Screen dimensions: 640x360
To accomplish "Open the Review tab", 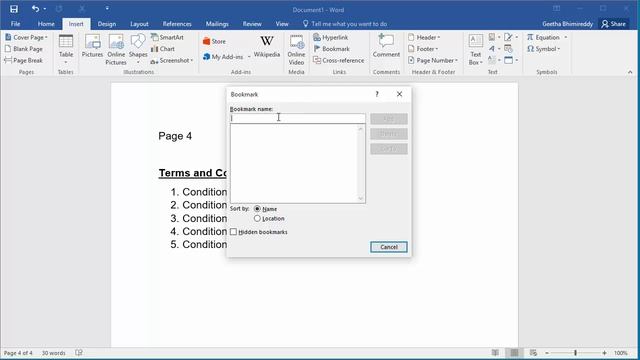I will (x=252, y=24).
